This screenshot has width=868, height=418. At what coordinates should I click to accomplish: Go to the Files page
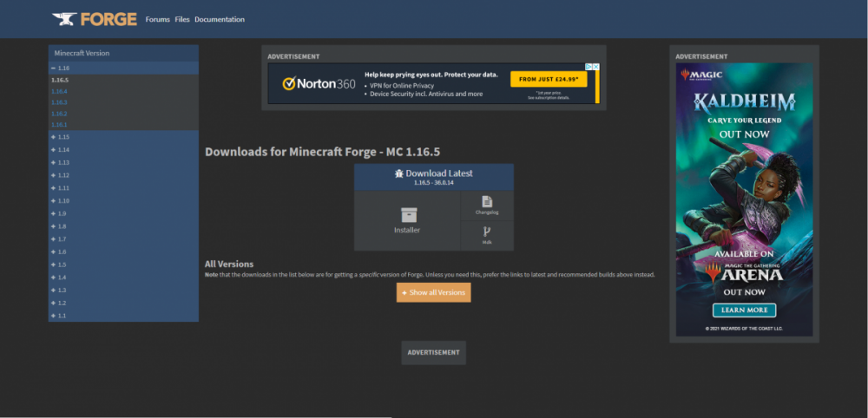point(182,19)
